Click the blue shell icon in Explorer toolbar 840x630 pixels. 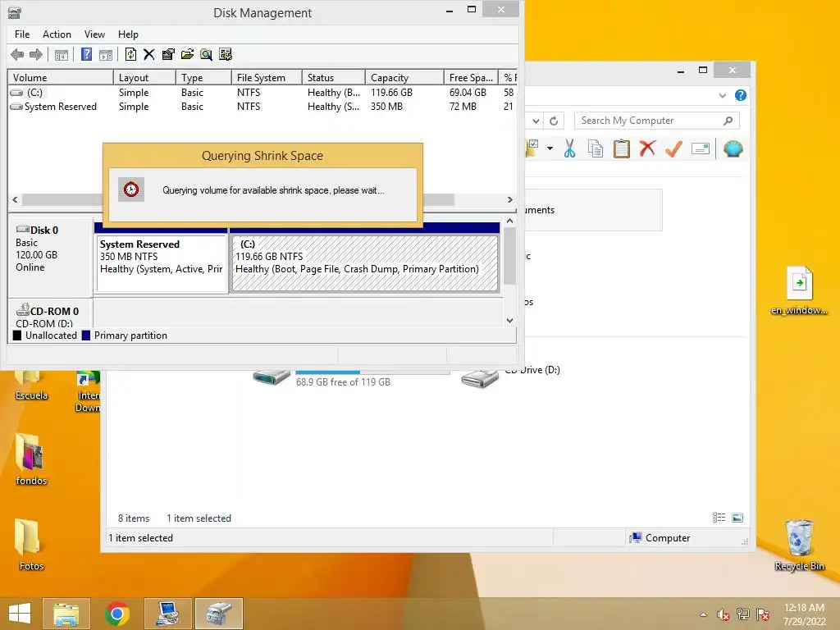point(733,148)
